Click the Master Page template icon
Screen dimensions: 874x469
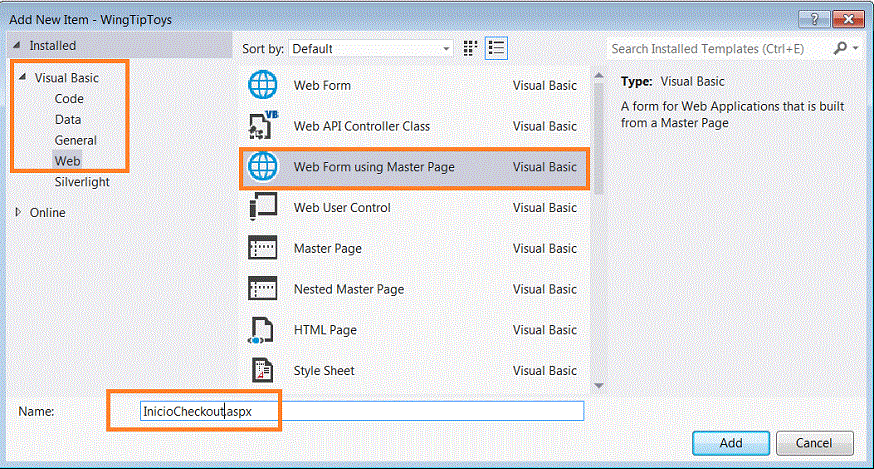[x=262, y=248]
